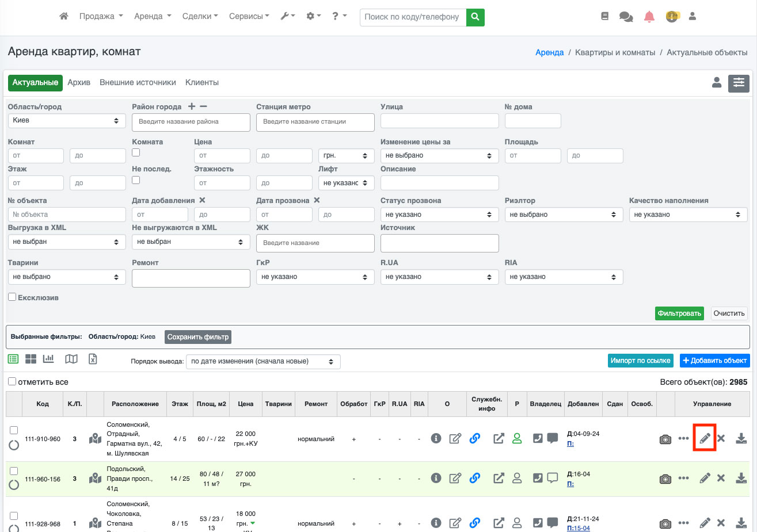Click the pencil edit icon for listing 111-910-960
Viewport: 757px width, 532px height.
pos(705,438)
